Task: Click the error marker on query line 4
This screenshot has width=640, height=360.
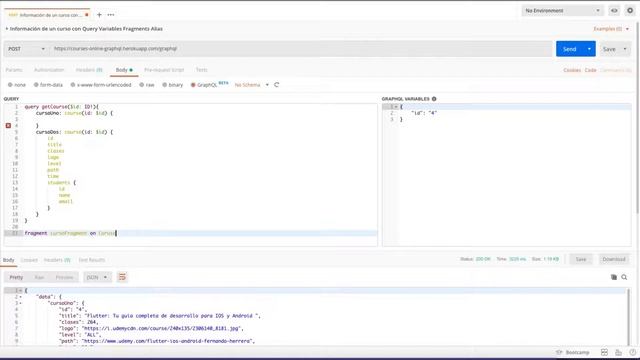Action: pos(8,126)
